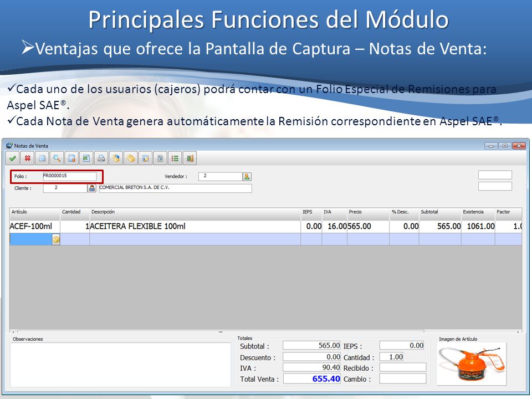Click the green checkmark accept icon
Image resolution: width=532 pixels, height=399 pixels.
pyautogui.click(x=13, y=158)
